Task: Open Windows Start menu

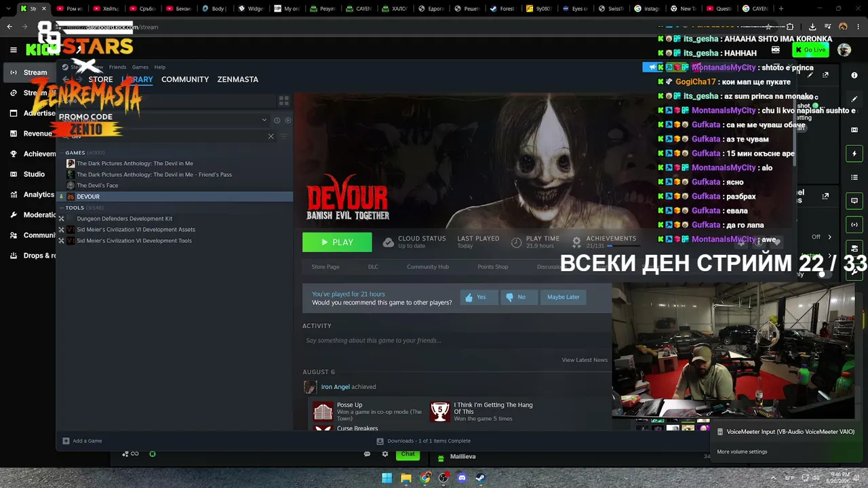Action: [387, 478]
